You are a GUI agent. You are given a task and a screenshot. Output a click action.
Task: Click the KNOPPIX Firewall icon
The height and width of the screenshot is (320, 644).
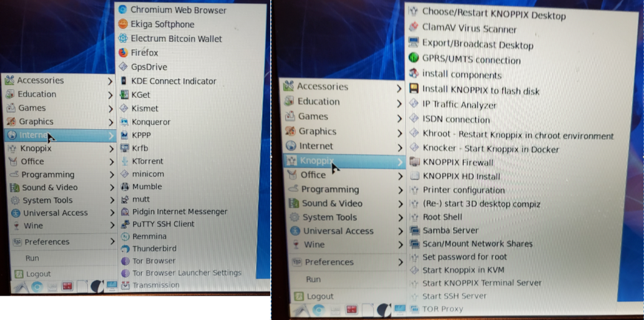tap(414, 162)
